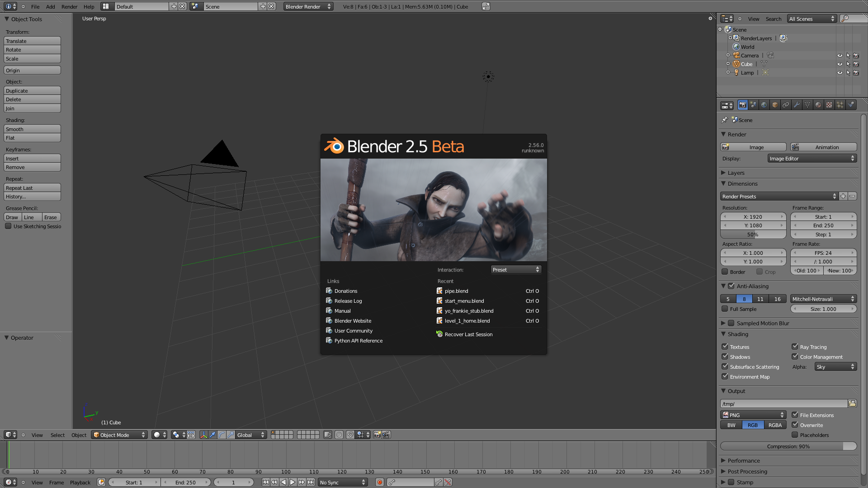
Task: Click the pin icon in properties panel
Action: [724, 120]
